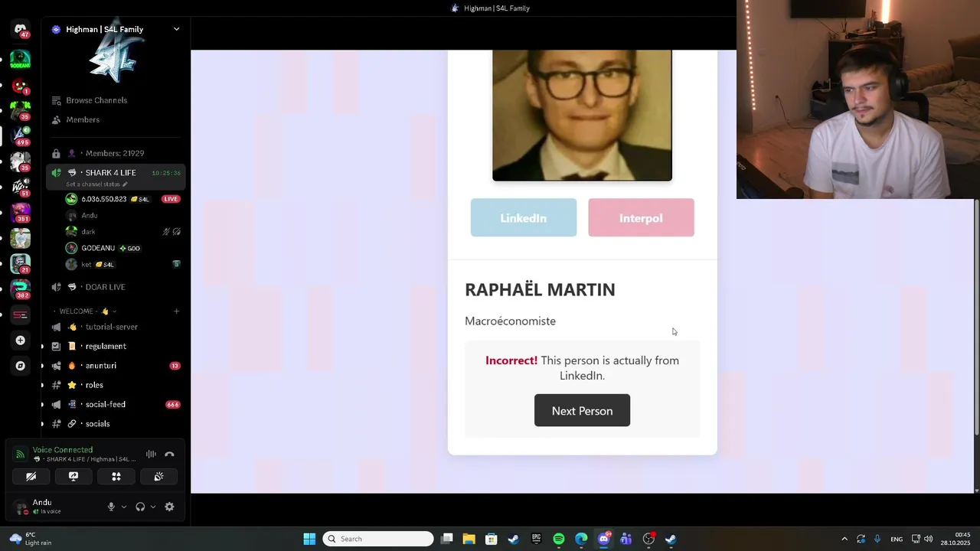The width and height of the screenshot is (980, 551).
Task: Turn on camera in voice panel
Action: [31, 476]
